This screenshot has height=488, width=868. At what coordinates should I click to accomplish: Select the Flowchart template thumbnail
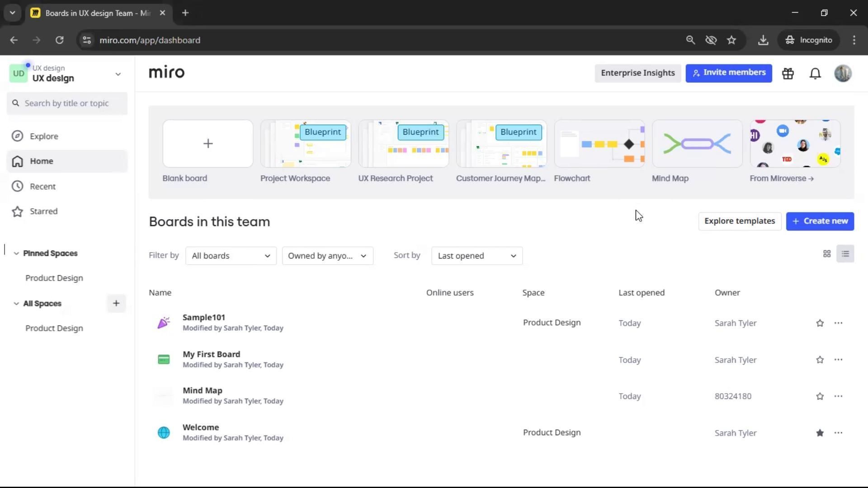click(x=599, y=144)
